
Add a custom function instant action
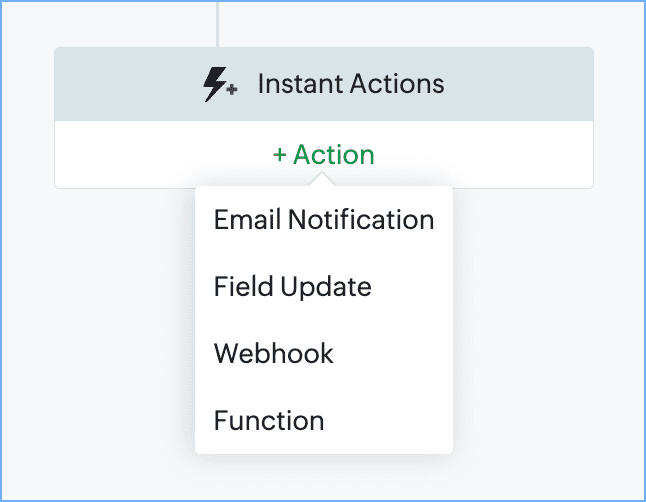click(x=324, y=420)
